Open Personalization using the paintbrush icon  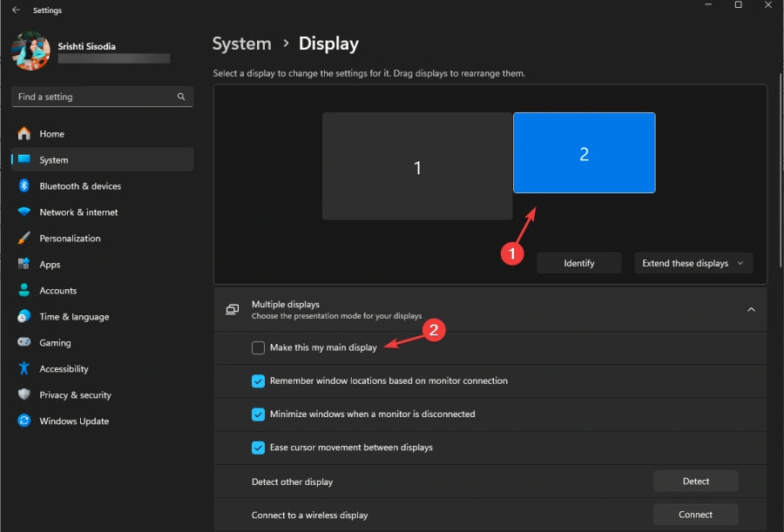[24, 239]
